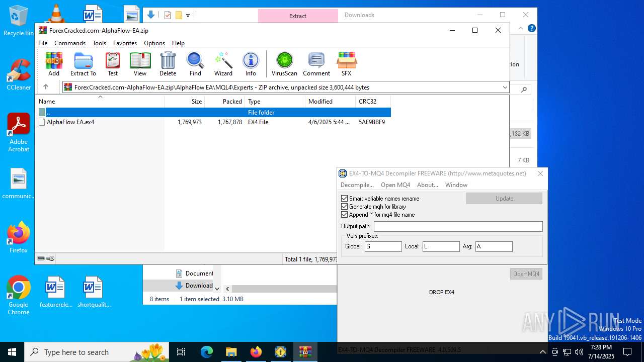The image size is (644, 362).
Task: Open WinRAR Help menu
Action: click(x=178, y=43)
